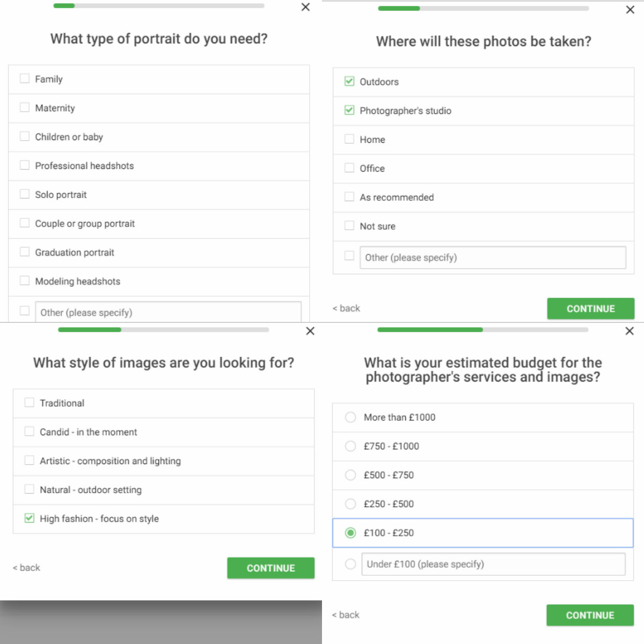
Task: Click the budget question progress bar
Action: point(483,330)
